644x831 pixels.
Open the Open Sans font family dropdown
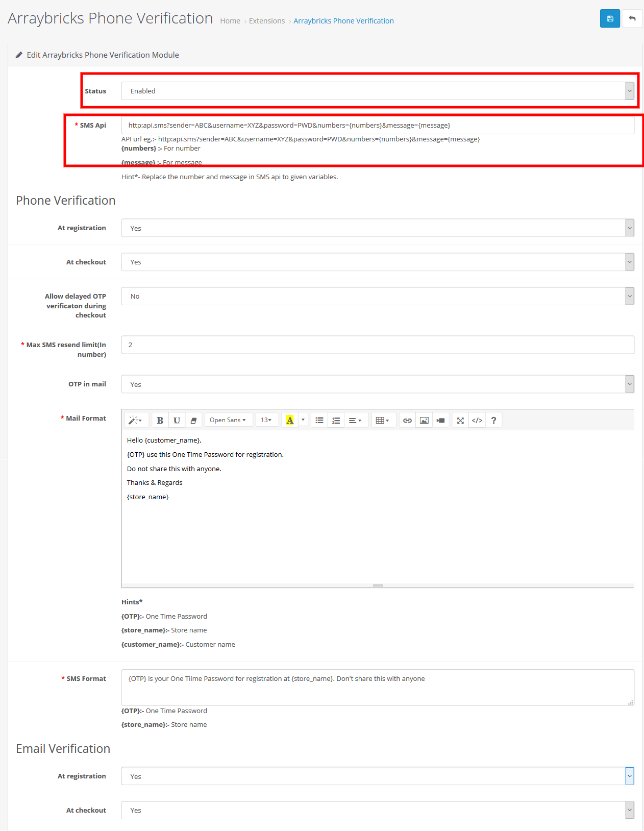click(x=228, y=420)
